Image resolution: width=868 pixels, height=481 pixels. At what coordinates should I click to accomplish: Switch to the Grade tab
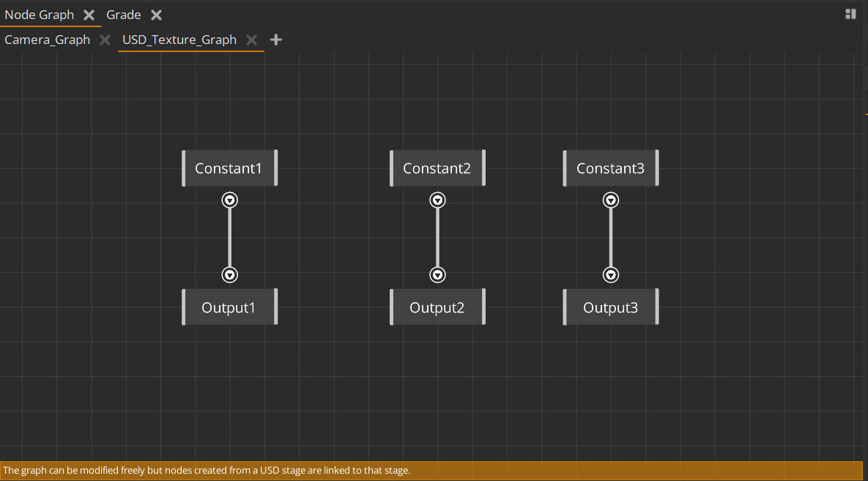(x=123, y=14)
